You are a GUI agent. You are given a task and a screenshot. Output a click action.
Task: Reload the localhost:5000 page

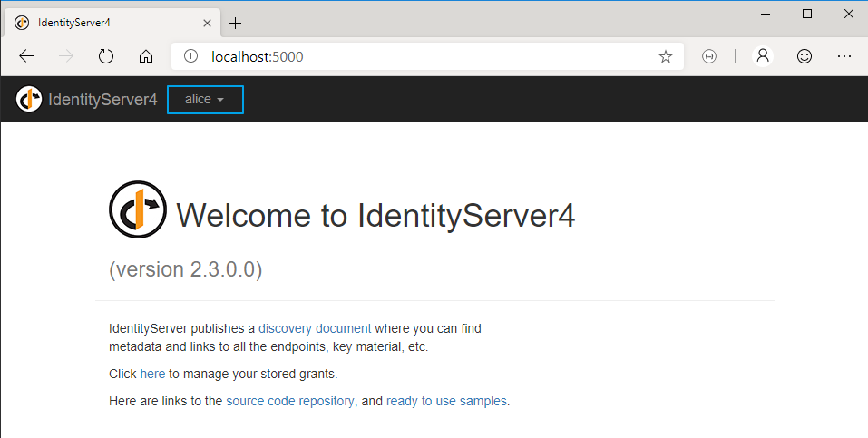[106, 56]
